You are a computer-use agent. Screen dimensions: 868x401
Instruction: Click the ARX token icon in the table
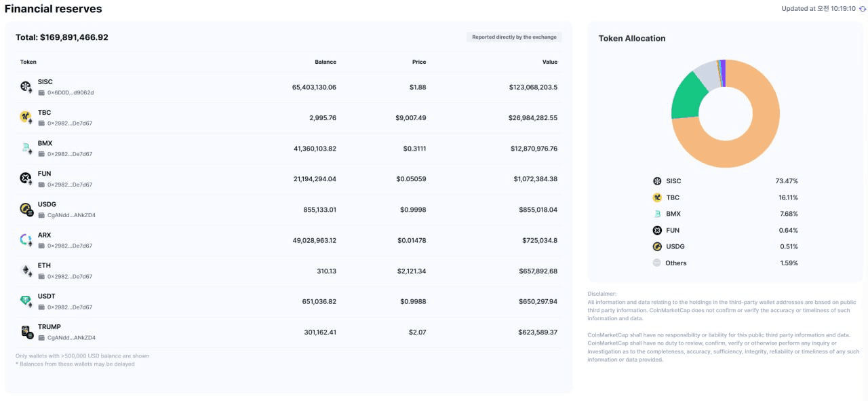click(x=26, y=240)
